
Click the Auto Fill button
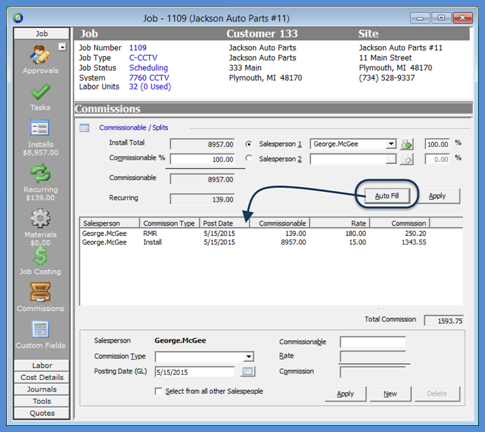click(x=387, y=196)
